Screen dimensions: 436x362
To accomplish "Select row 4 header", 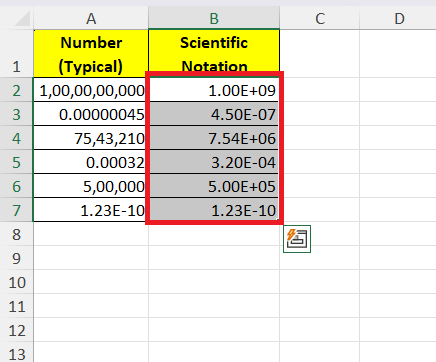I will [17, 138].
